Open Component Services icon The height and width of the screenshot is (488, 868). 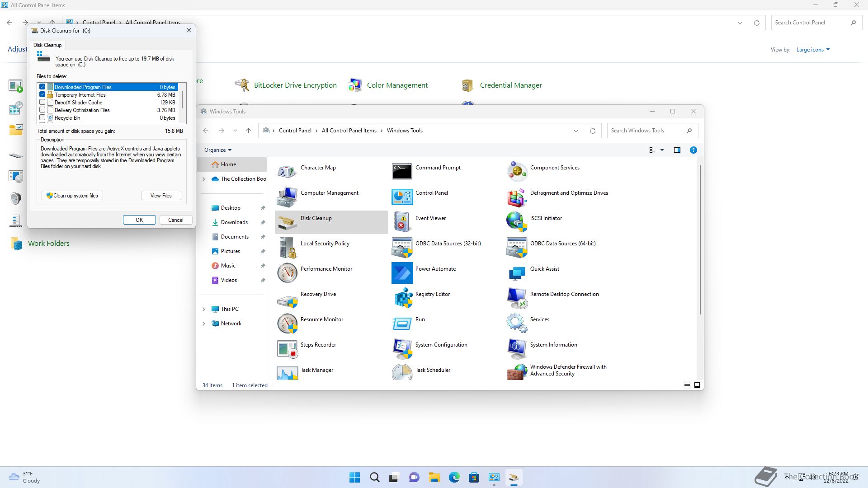[516, 171]
